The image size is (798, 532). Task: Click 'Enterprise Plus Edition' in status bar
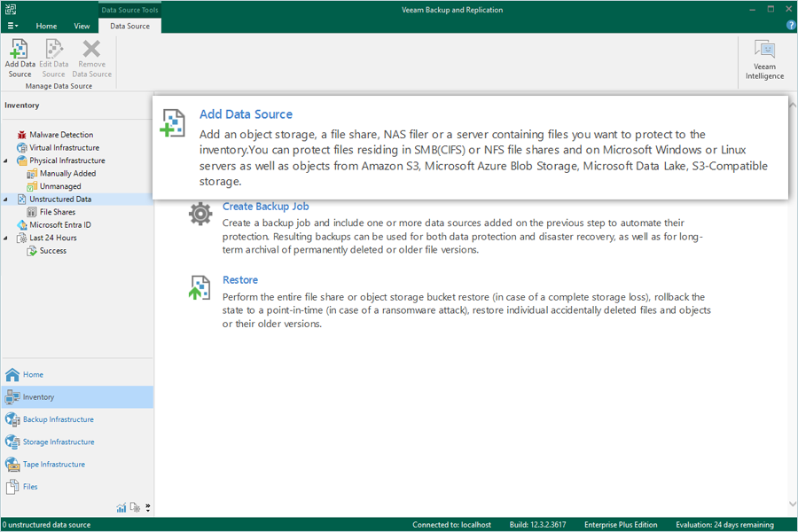(x=621, y=525)
